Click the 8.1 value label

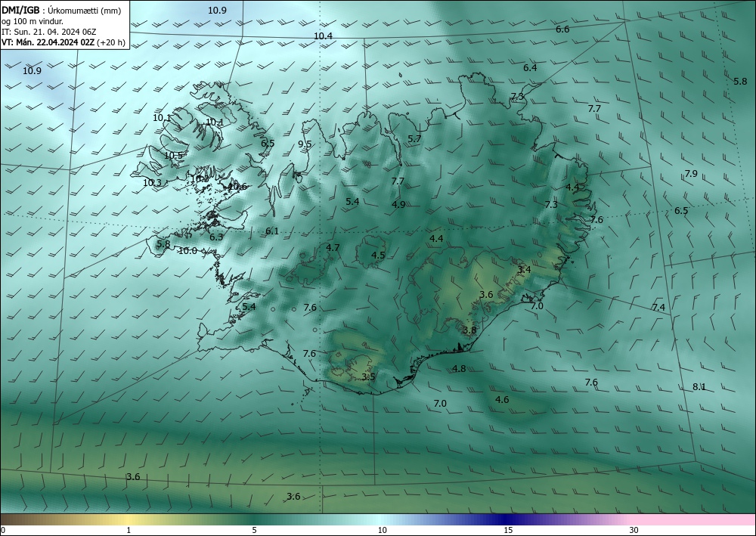click(x=699, y=386)
